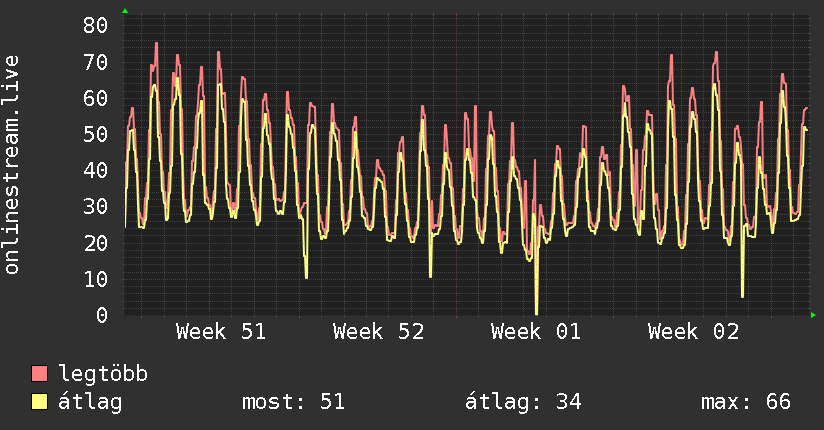Click the Week 51 axis label
824x430 pixels.
click(x=221, y=332)
